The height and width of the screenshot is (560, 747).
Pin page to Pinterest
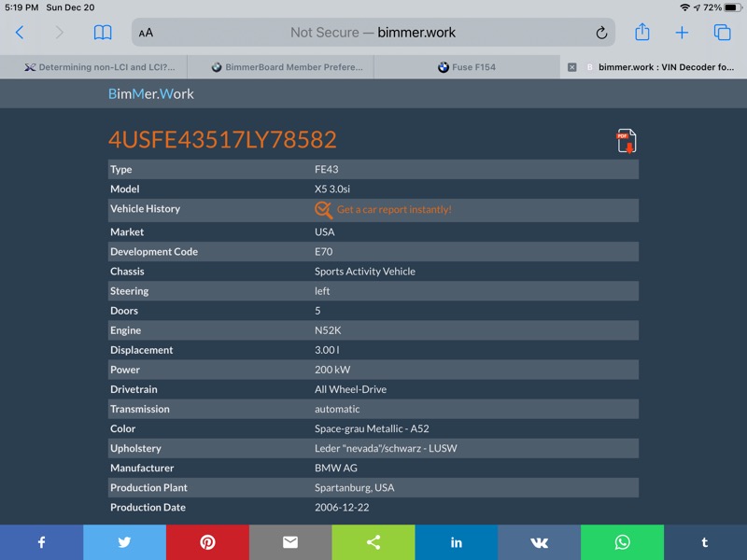[207, 542]
